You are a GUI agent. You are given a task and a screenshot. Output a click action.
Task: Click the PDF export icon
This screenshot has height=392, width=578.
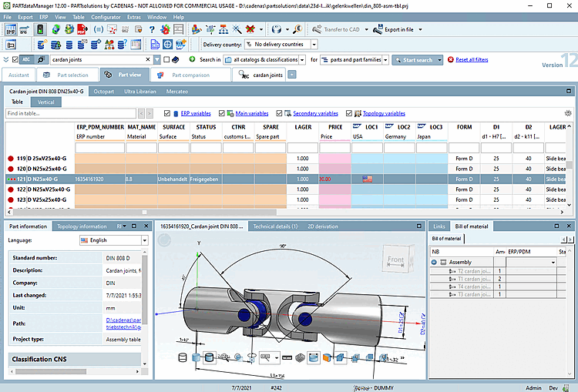[82, 29]
